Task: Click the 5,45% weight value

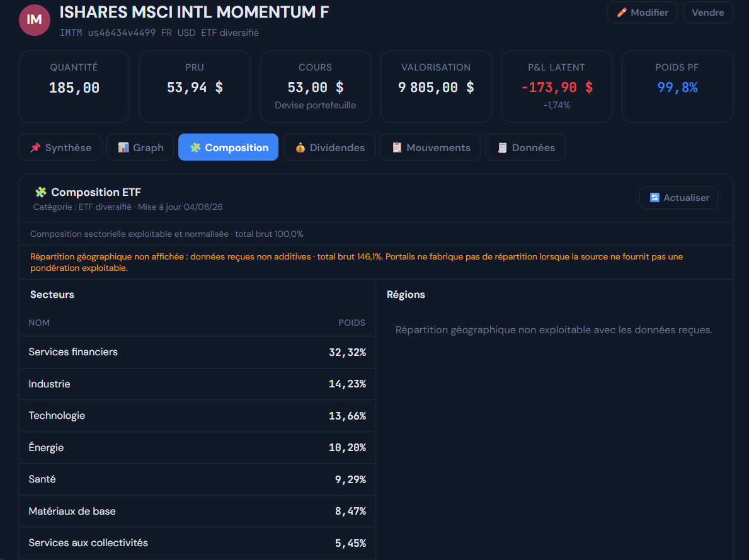Action: pos(351,543)
